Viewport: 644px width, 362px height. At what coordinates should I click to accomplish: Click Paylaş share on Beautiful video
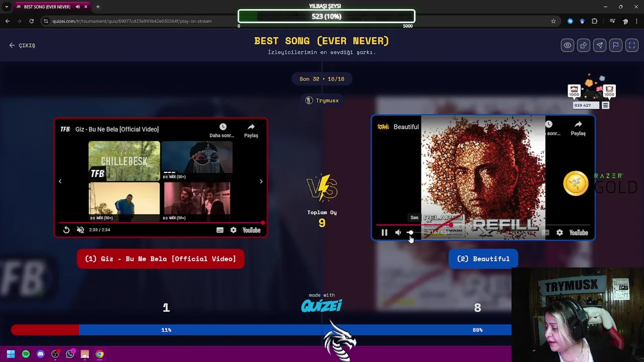[x=578, y=128]
